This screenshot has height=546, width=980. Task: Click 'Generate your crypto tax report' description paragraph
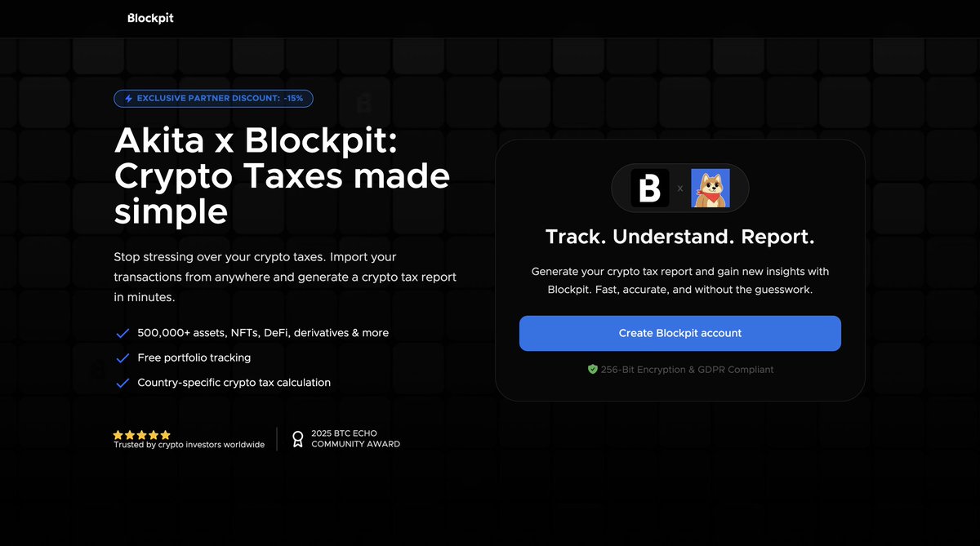(680, 281)
